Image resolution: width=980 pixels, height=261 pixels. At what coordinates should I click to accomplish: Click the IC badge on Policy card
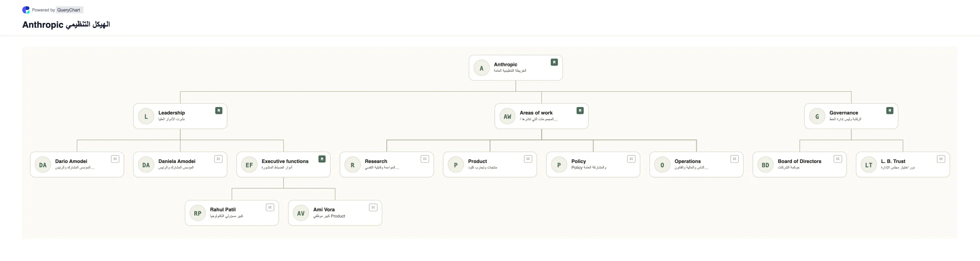tap(631, 159)
